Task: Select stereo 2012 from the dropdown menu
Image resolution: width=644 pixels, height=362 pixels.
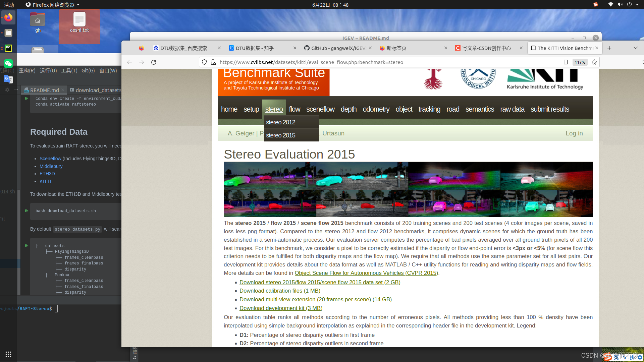Action: pos(281,122)
